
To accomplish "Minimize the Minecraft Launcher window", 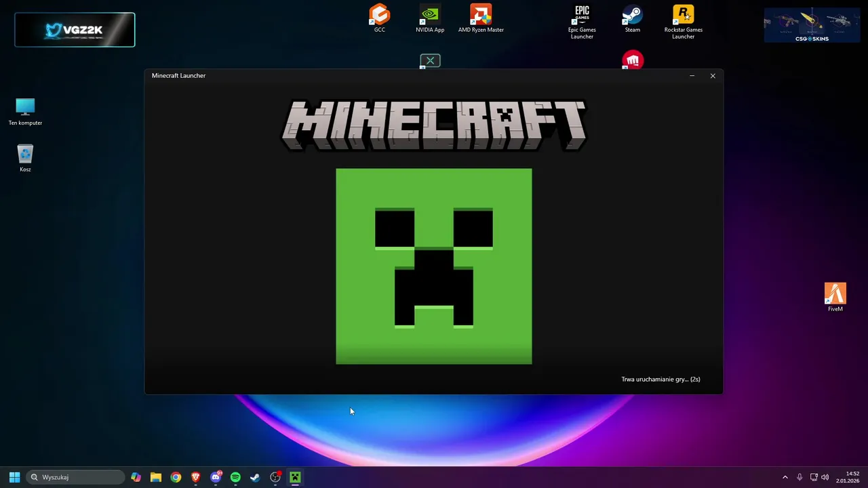I will 692,76.
